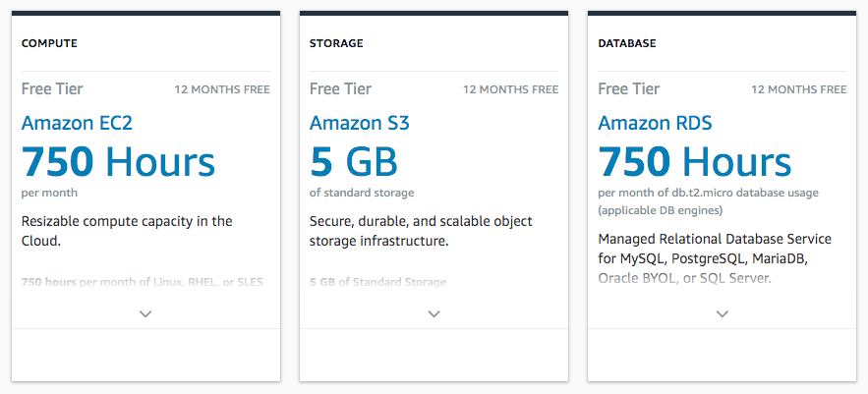Expand the Amazon EC2 card chevron
The image size is (868, 394).
click(x=145, y=313)
